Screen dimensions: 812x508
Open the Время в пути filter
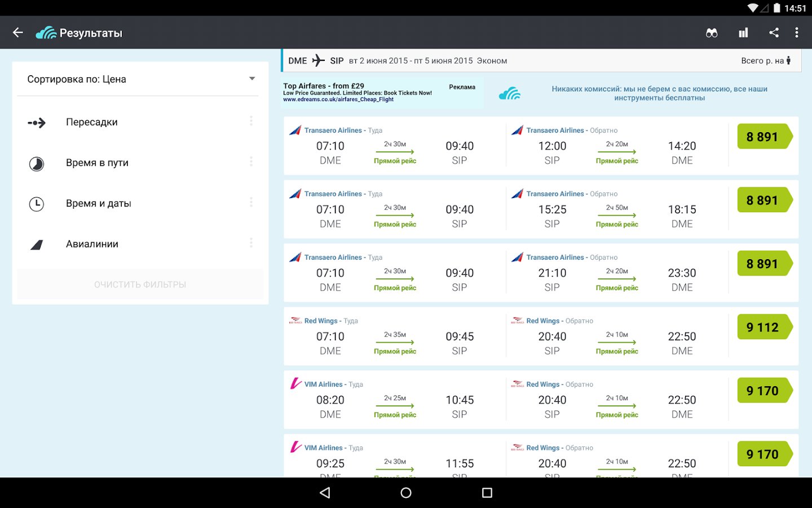[x=140, y=163]
